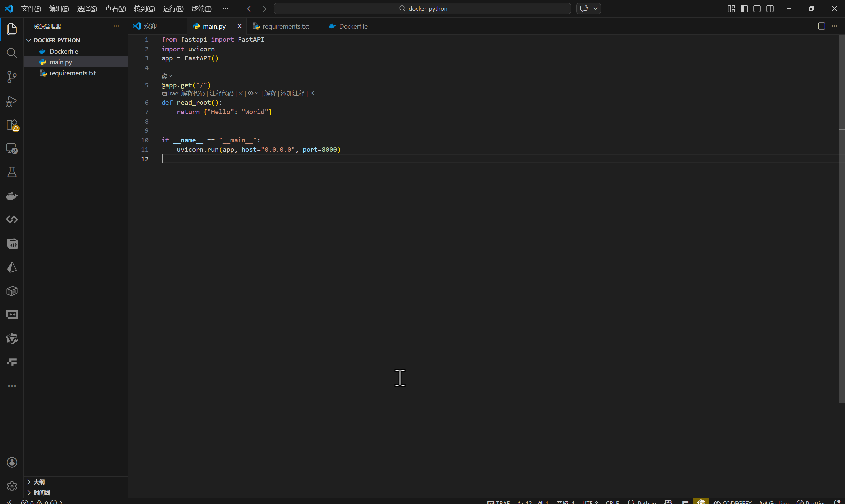Click 解释代码 code lens link
Viewport: 845px width, 504px height.
193,93
